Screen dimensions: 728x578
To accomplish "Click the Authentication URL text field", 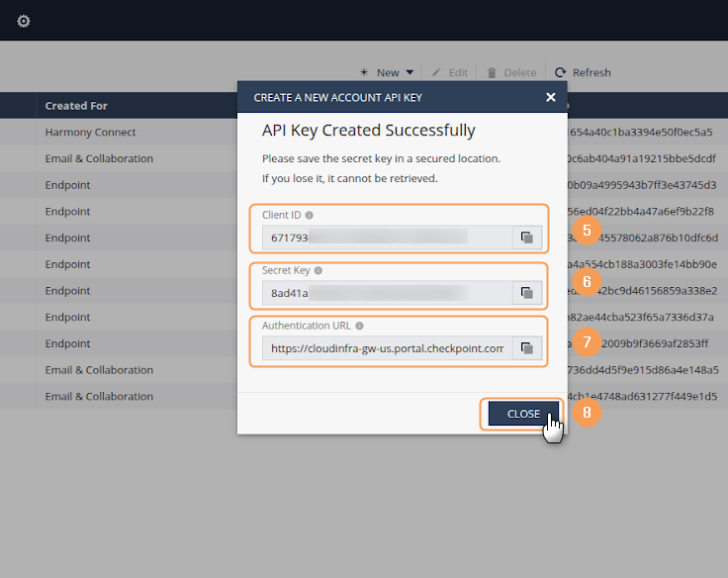I will click(386, 348).
